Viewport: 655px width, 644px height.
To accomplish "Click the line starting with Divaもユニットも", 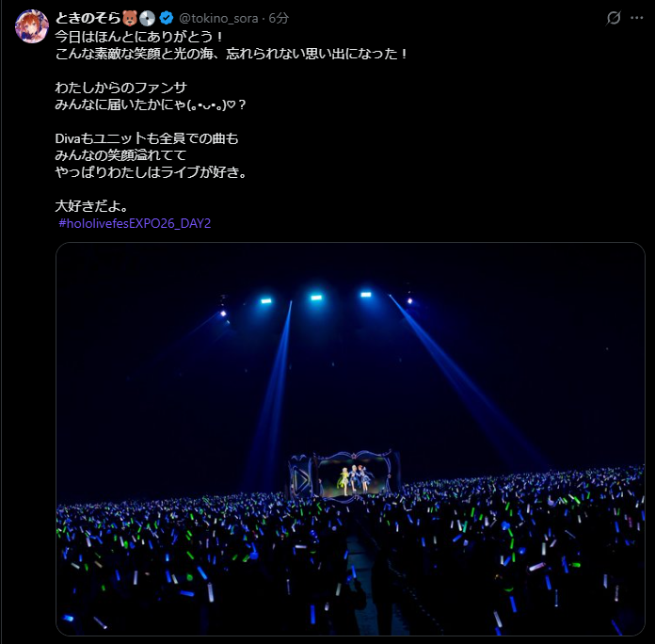I will point(147,138).
